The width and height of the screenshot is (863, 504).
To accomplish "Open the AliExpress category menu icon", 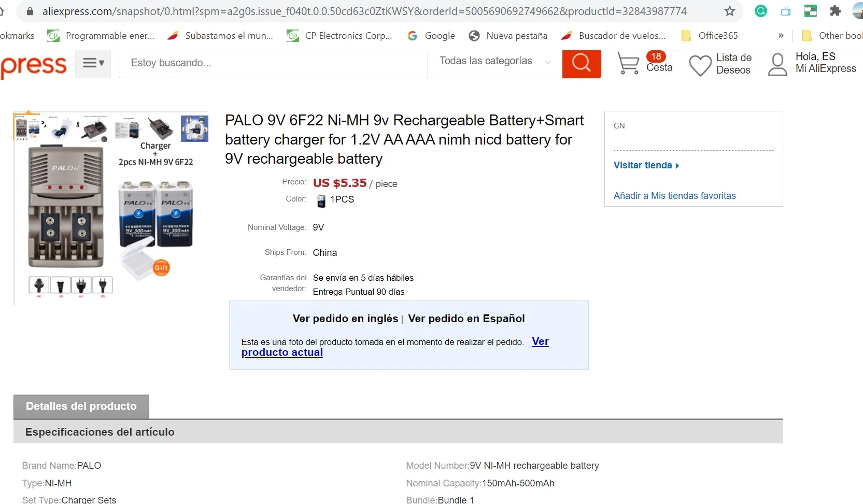I will point(93,63).
